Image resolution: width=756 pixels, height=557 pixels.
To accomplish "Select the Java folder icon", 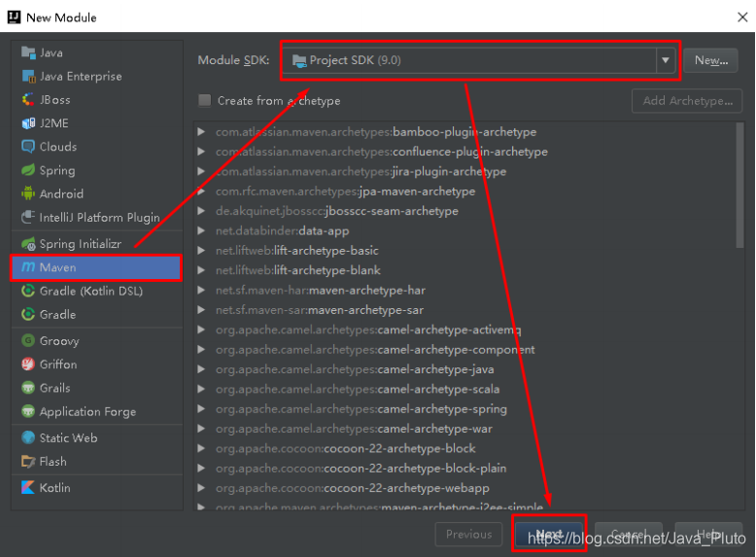I will pos(28,52).
